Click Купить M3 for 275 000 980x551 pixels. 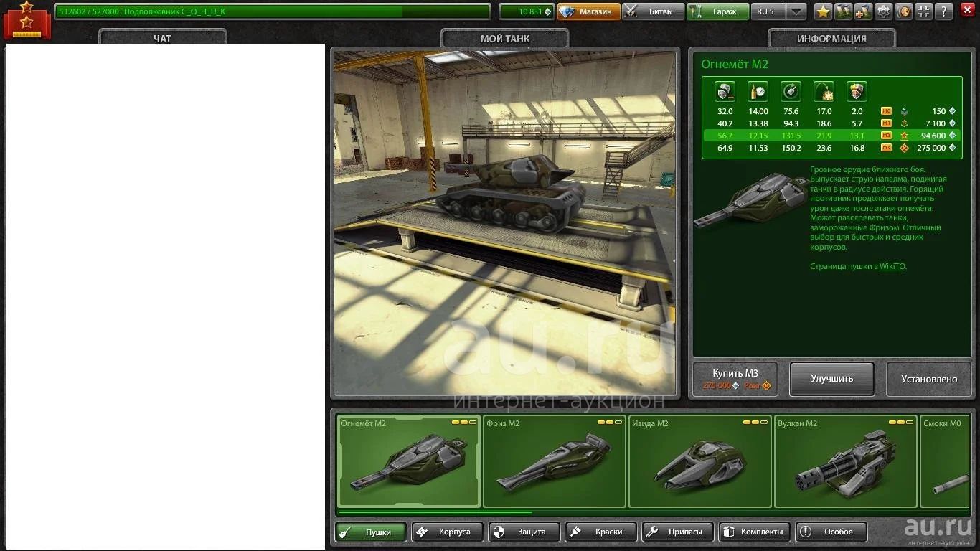(735, 379)
